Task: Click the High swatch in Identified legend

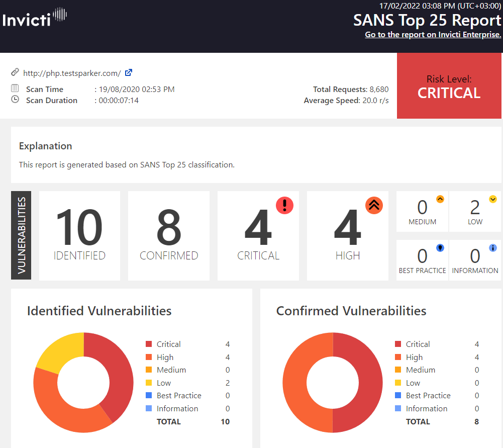Action: point(149,357)
